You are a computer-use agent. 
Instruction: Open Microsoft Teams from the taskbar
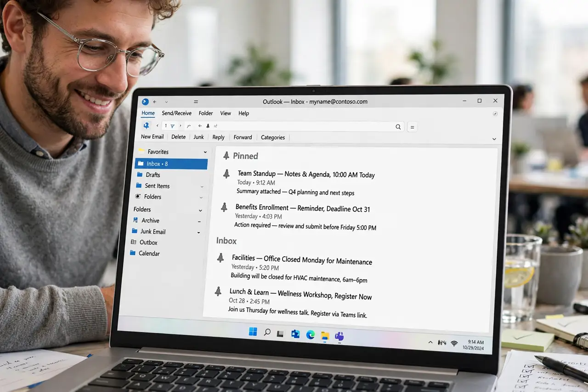pyautogui.click(x=339, y=336)
